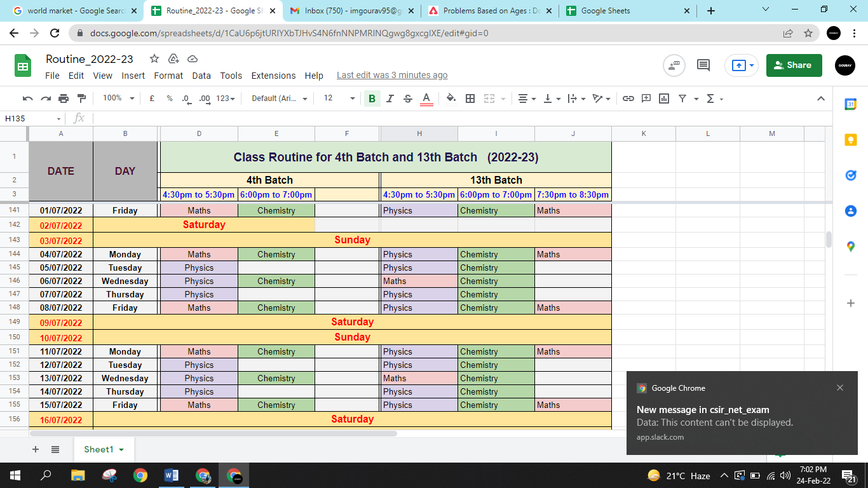The width and height of the screenshot is (868, 488).
Task: Switch to the Gmail Inbox tab
Action: 353,11
